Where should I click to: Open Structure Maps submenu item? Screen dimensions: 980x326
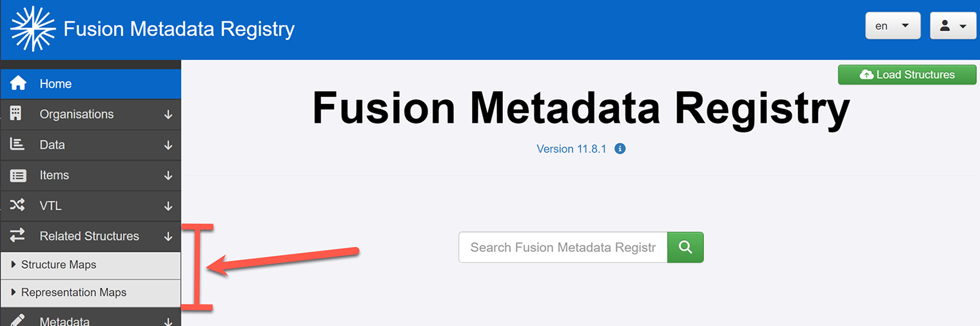coord(59,265)
